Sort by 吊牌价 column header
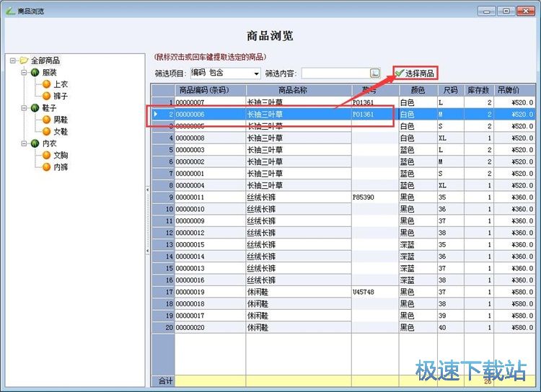 (514, 90)
